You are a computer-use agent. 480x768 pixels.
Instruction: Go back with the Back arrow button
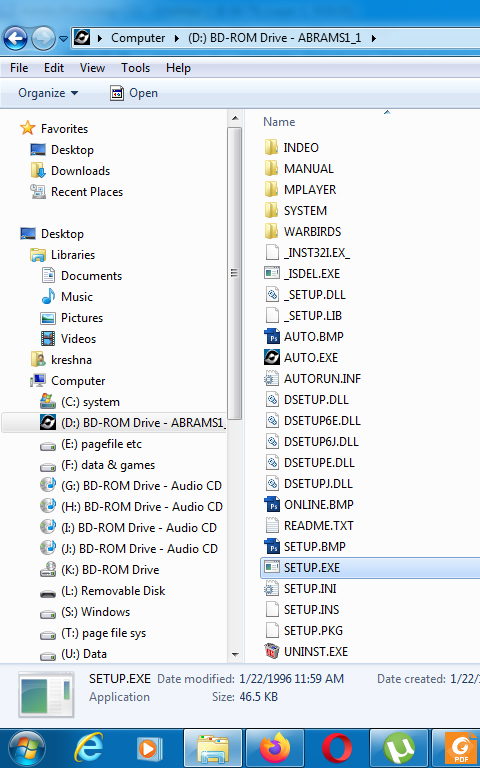(15, 38)
